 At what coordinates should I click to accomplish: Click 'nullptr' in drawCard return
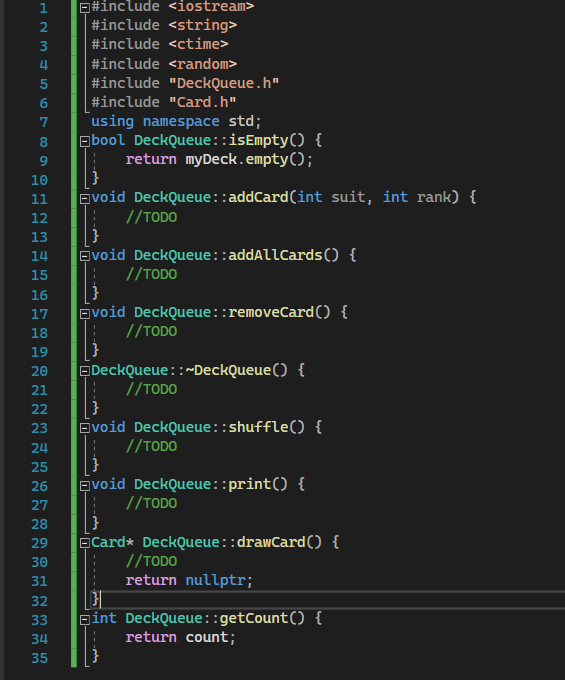coord(216,581)
